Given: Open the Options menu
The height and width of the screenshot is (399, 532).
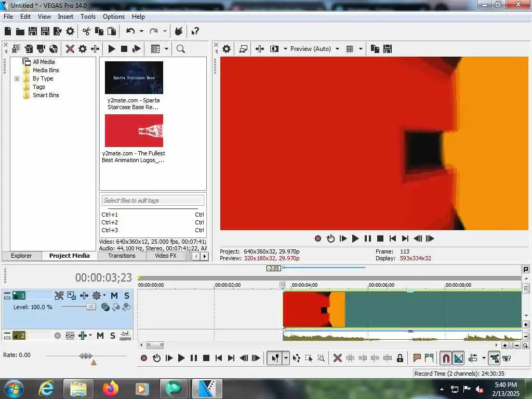Looking at the screenshot, I should 114,17.
